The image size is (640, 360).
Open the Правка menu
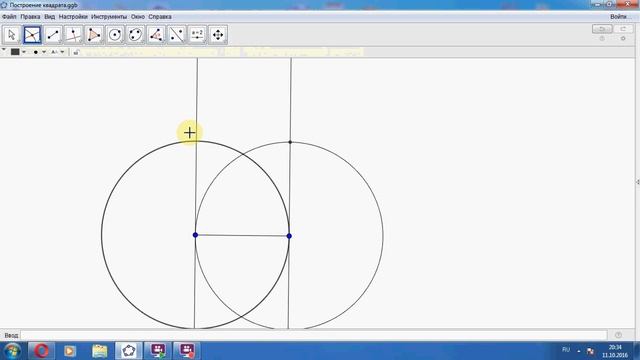pos(30,17)
